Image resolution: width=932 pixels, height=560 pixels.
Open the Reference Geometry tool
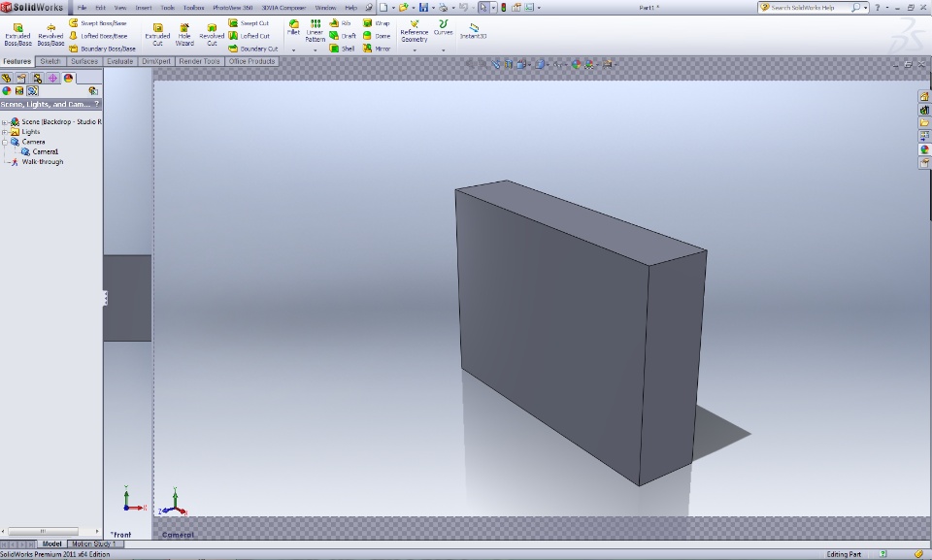[x=415, y=31]
